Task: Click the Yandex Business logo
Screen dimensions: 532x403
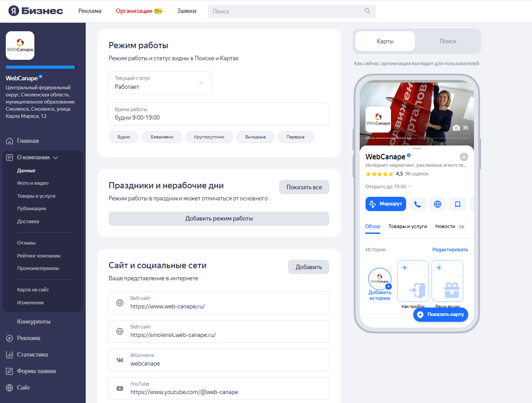Action: click(36, 11)
